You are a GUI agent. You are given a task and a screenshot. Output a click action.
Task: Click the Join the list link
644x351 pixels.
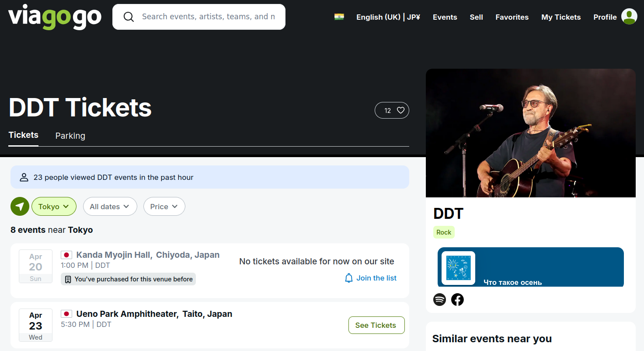[x=376, y=278]
